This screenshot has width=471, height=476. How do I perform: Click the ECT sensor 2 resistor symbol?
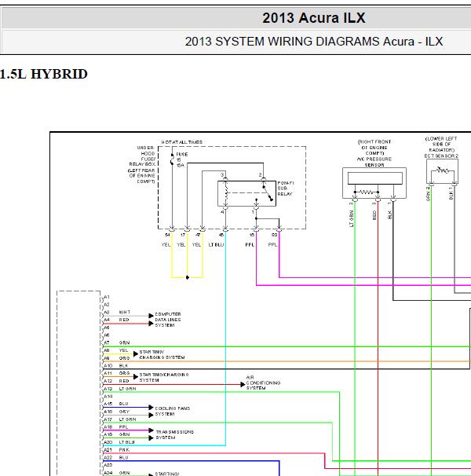pos(442,170)
